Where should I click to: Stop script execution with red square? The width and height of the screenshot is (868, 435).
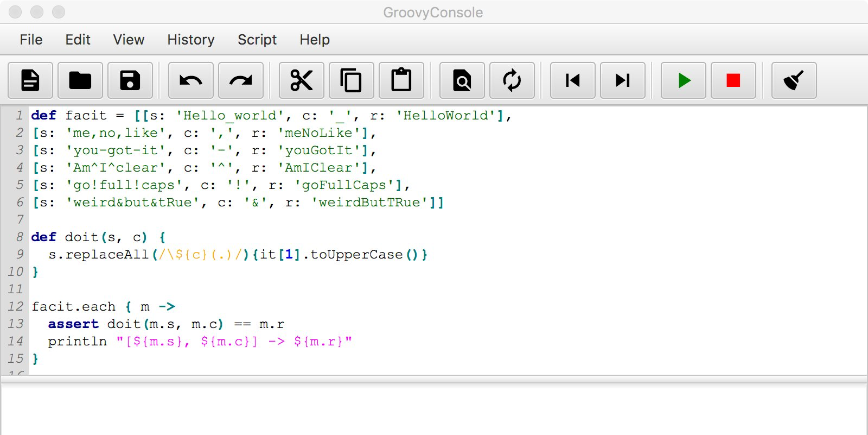tap(733, 80)
